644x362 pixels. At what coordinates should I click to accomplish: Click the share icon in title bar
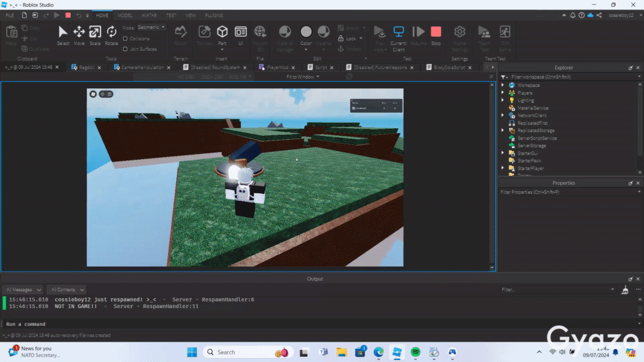click(599, 15)
